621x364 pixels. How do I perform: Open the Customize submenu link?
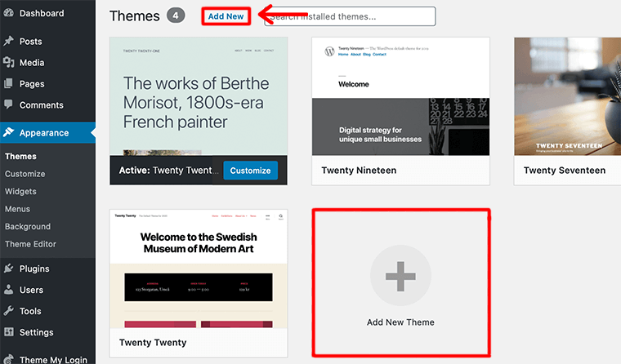point(25,174)
